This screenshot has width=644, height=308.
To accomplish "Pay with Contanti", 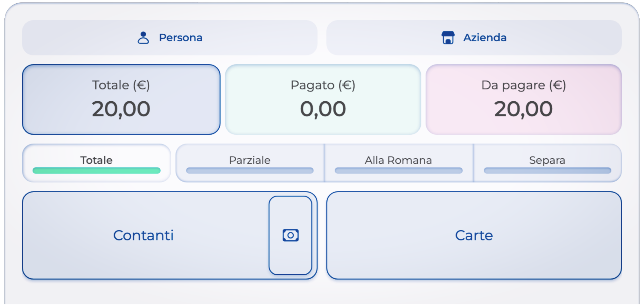I will pyautogui.click(x=144, y=235).
